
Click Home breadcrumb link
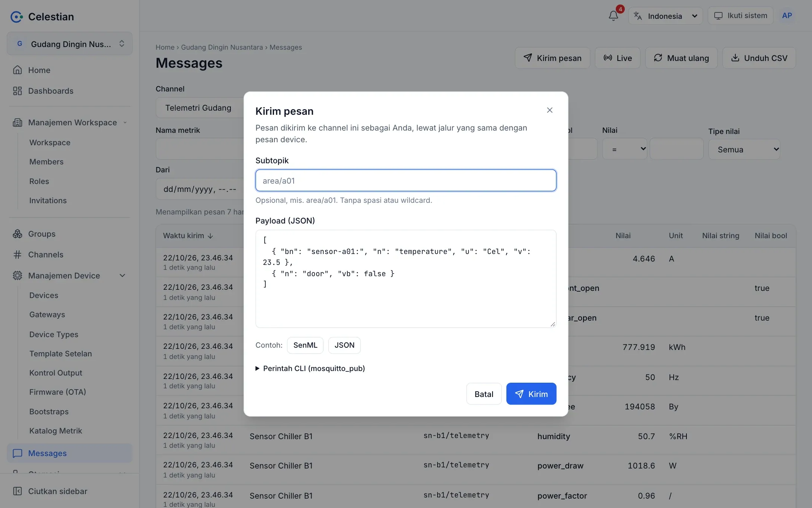click(165, 47)
